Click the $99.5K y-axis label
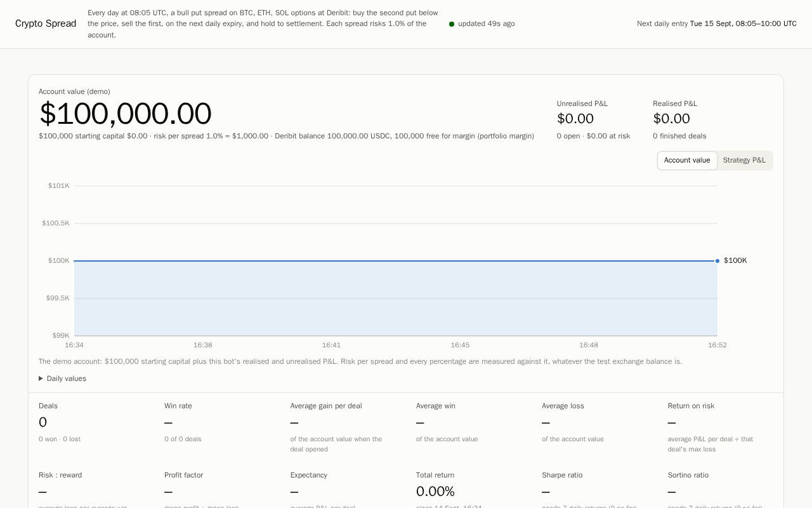The height and width of the screenshot is (508, 812). 58,298
